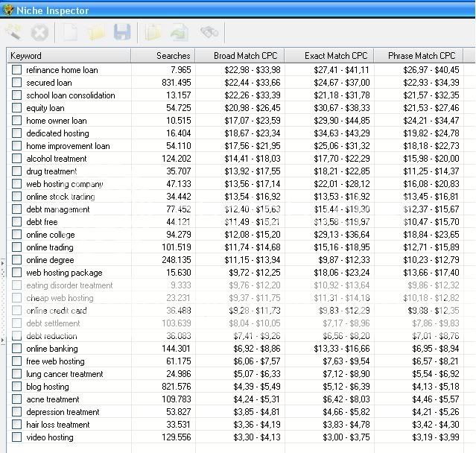Click the secured loan keyword text
The image size is (476, 453).
coord(48,83)
